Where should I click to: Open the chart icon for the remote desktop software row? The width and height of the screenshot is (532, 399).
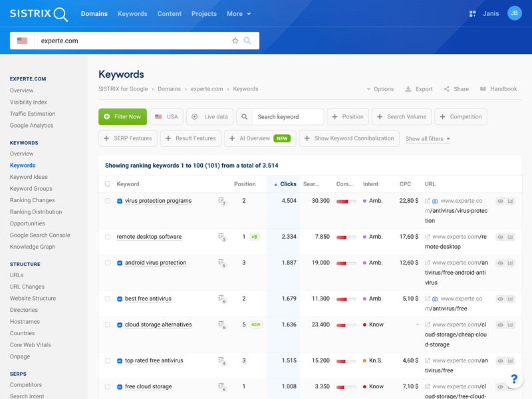511,237
